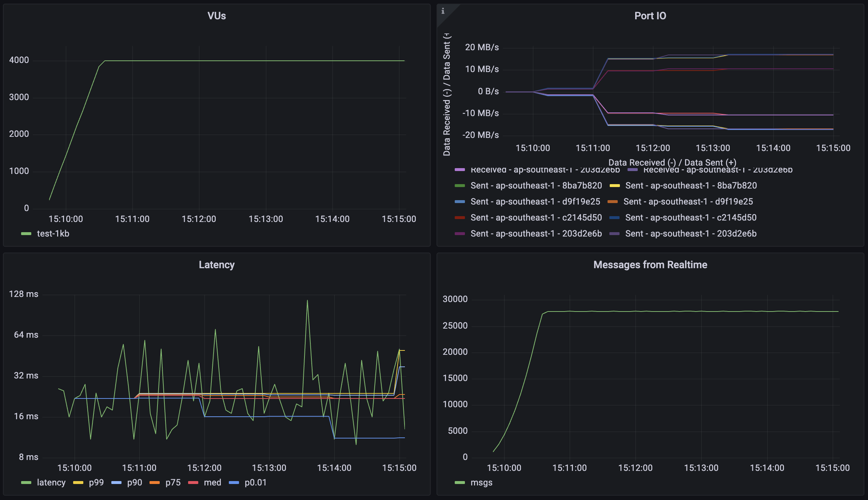
Task: Toggle the latency series in Latency legend
Action: (51, 483)
